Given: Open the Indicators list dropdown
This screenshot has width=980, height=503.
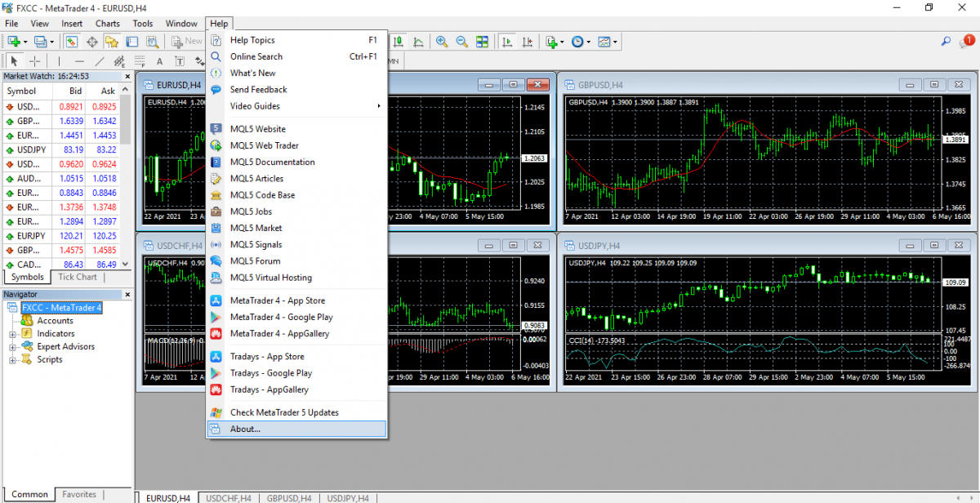Looking at the screenshot, I should pos(562,41).
